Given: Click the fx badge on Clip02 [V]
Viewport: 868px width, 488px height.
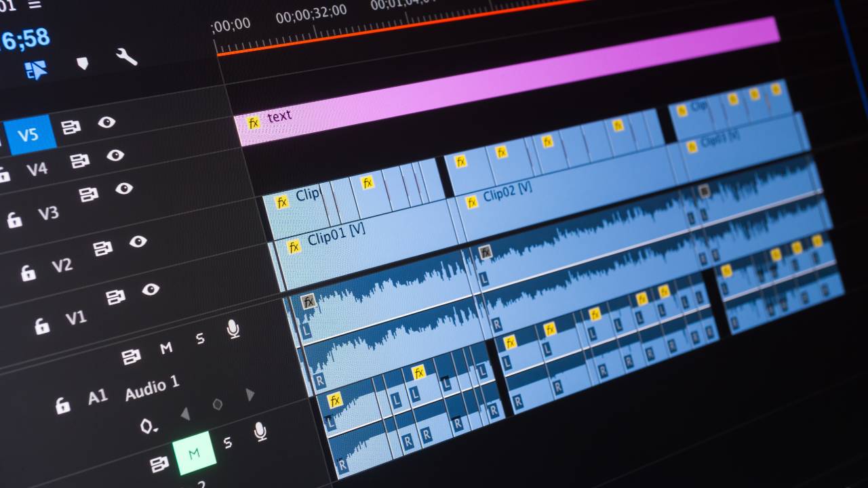Looking at the screenshot, I should (471, 202).
